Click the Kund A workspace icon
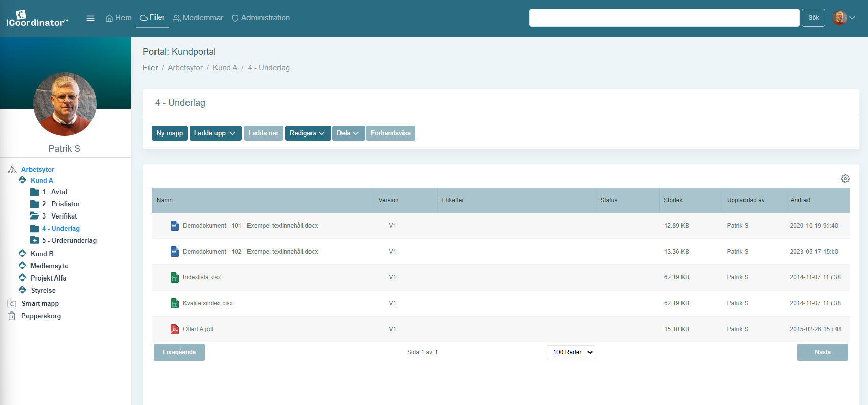Viewport: 868px width, 405px height. click(22, 180)
